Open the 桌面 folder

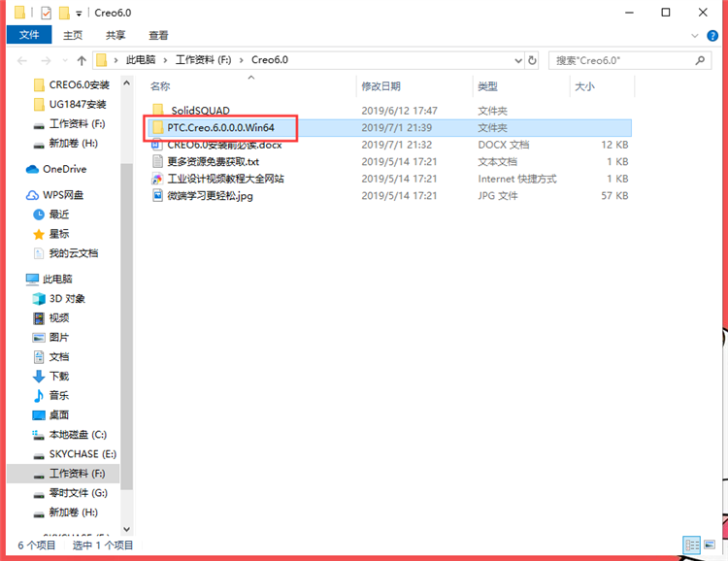(59, 415)
